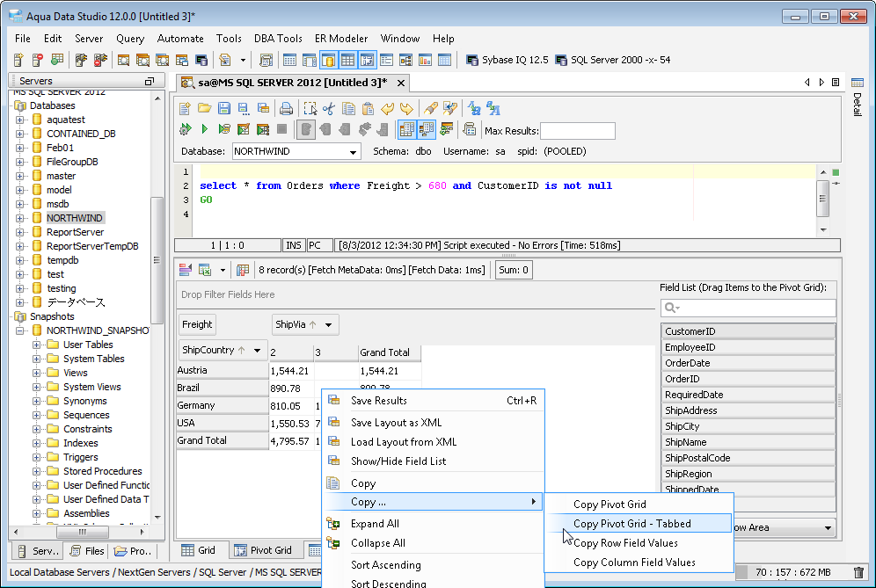The height and width of the screenshot is (588, 876).
Task: Open the Query menu
Action: click(x=130, y=39)
